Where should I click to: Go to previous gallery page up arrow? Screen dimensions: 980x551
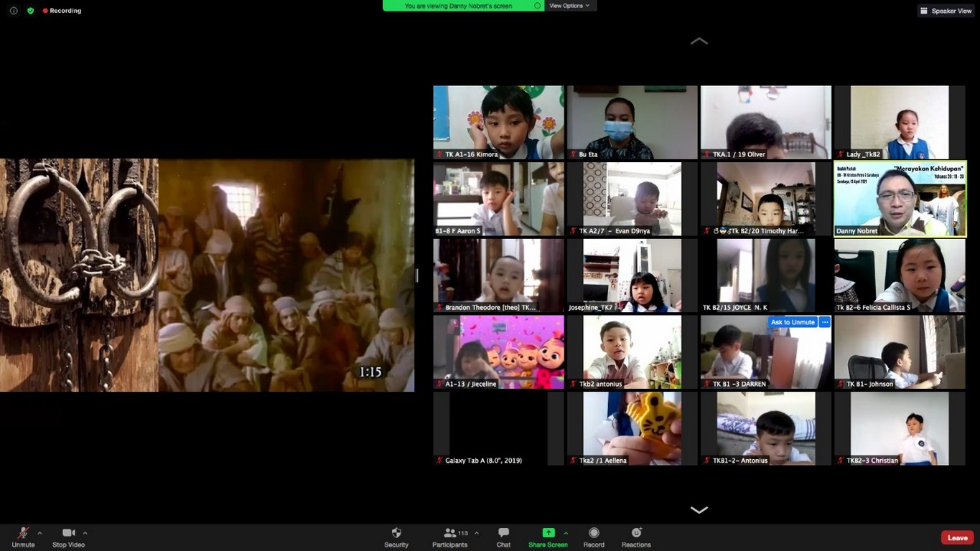699,42
